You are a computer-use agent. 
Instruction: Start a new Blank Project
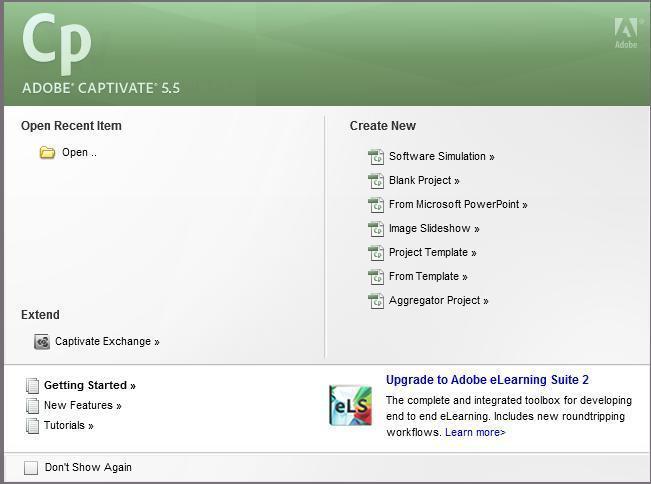tap(424, 181)
